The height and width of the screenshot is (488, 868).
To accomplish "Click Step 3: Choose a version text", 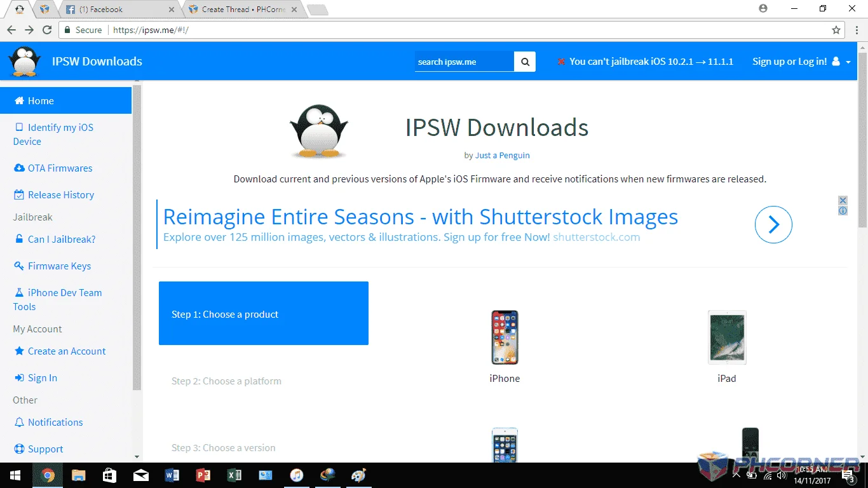I will coord(224,448).
